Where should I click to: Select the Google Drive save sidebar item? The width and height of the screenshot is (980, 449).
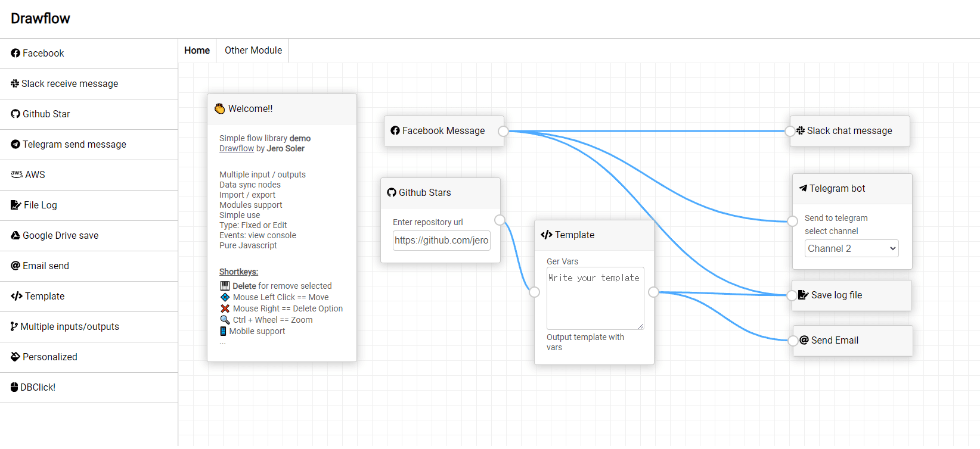(x=89, y=236)
